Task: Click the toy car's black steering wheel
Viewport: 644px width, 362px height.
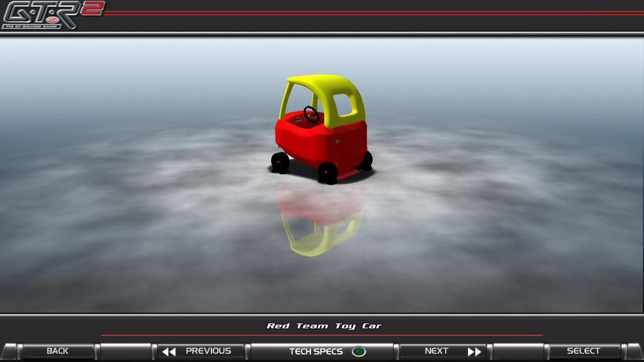Action: tap(311, 114)
